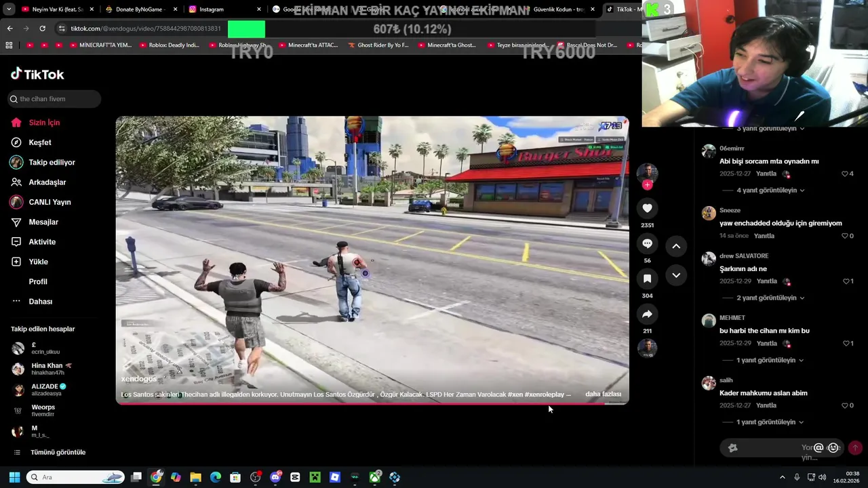Reply to Sneeze's comment with Yanıtla
Image resolution: width=868 pixels, height=488 pixels.
(x=764, y=236)
